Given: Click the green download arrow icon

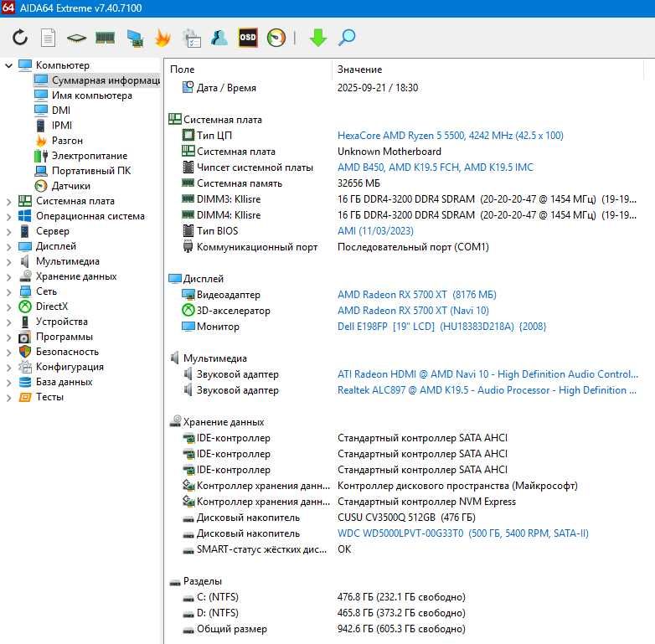Looking at the screenshot, I should (318, 38).
